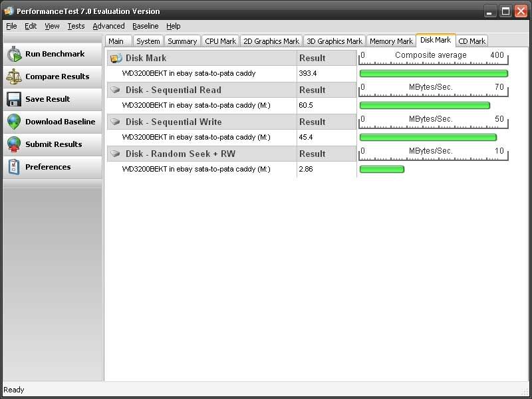Click the Submit Results globe icon
This screenshot has width=532, height=399.
[14, 144]
